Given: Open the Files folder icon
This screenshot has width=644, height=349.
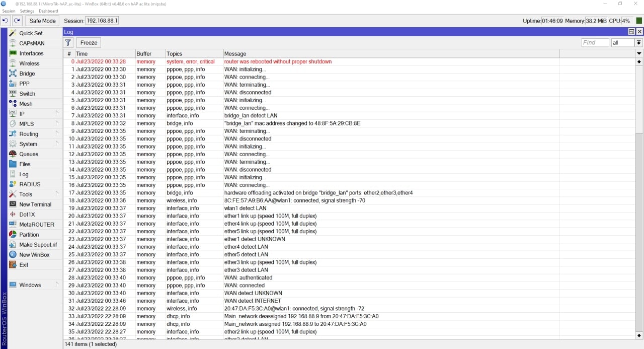Looking at the screenshot, I should click(x=13, y=164).
